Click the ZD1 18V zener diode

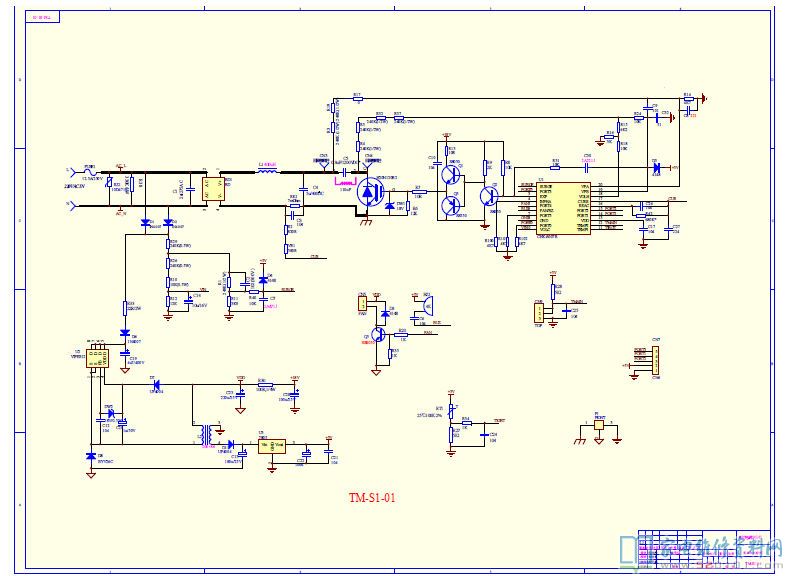[389, 206]
